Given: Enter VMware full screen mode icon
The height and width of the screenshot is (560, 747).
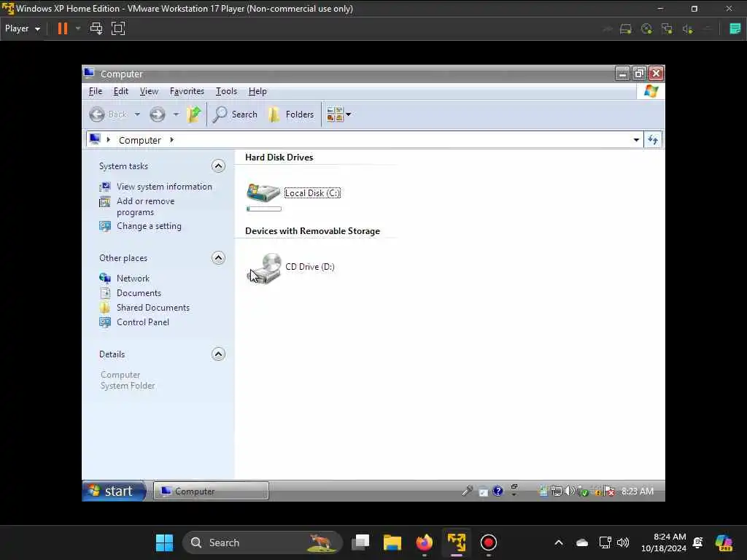Looking at the screenshot, I should tap(118, 28).
